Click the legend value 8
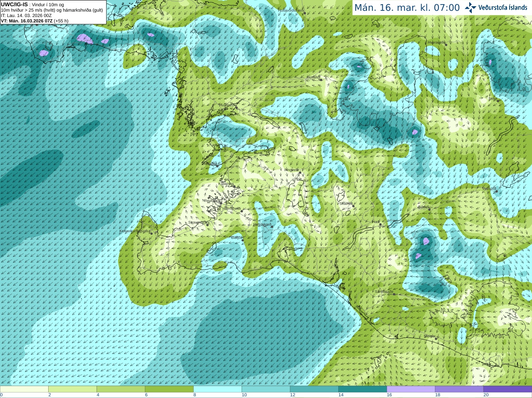This screenshot has height=398, width=532. [x=195, y=395]
